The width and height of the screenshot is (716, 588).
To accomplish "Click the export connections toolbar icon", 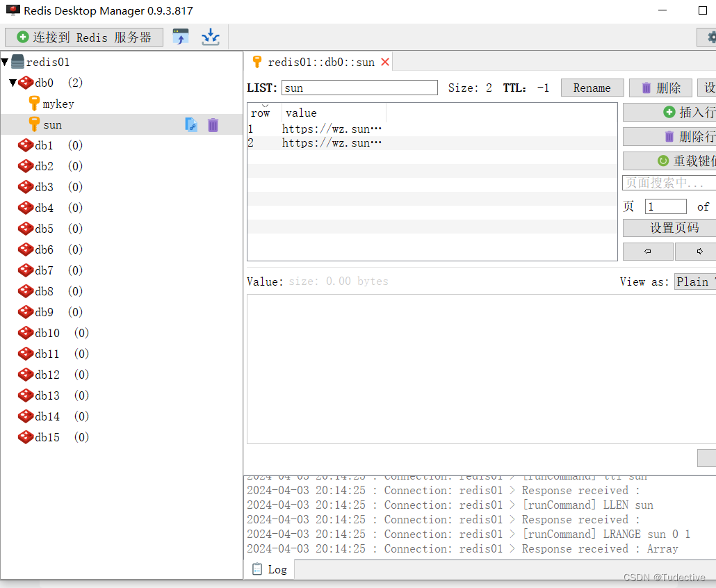I will click(x=181, y=37).
